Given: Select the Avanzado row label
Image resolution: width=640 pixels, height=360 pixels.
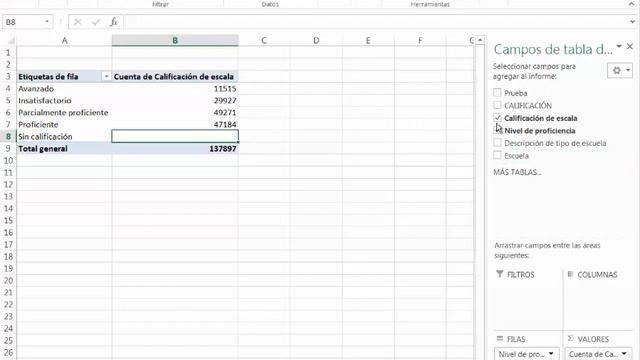Looking at the screenshot, I should click(64, 89).
